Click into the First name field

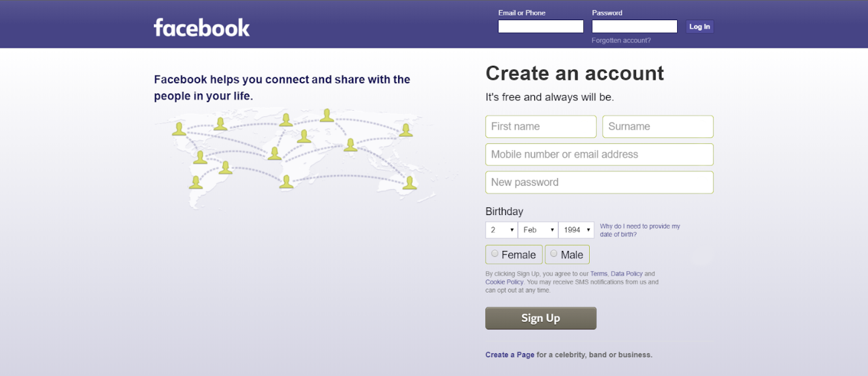[541, 126]
